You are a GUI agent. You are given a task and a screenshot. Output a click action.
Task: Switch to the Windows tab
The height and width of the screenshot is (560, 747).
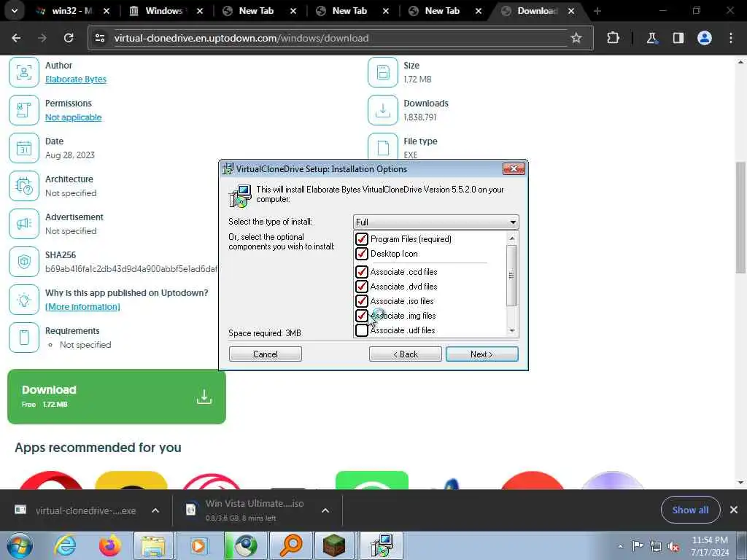coord(164,10)
